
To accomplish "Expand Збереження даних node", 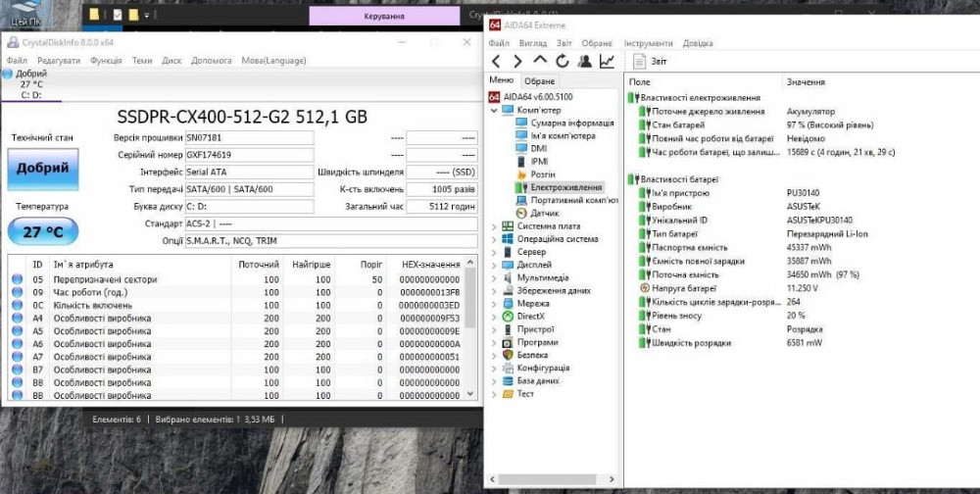I will (494, 291).
